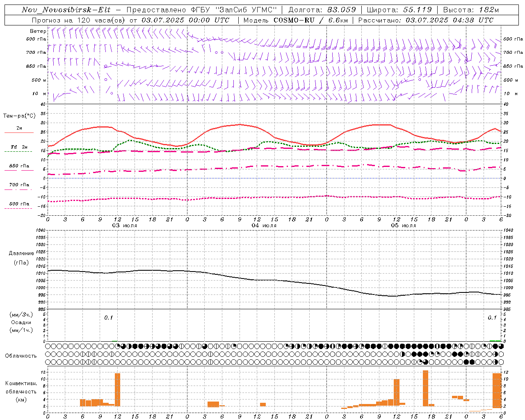The image size is (525, 420).
Task: Click the green precipitation bar at chart's right end
Action: 495,340
